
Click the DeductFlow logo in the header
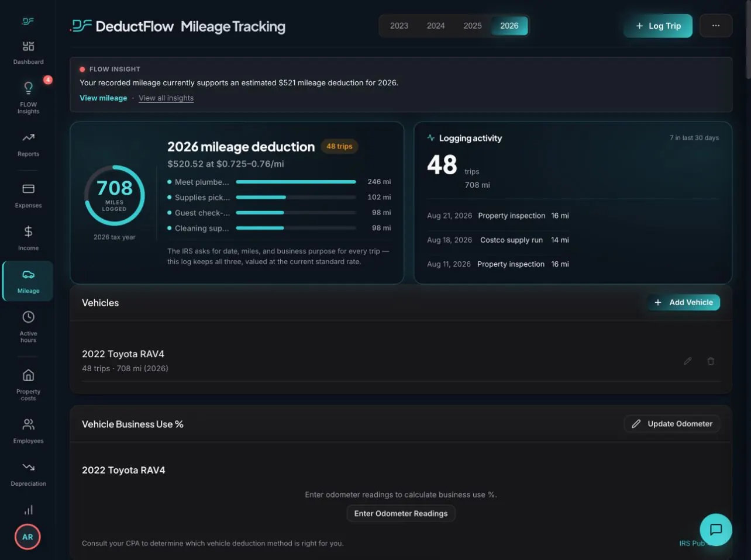(122, 26)
